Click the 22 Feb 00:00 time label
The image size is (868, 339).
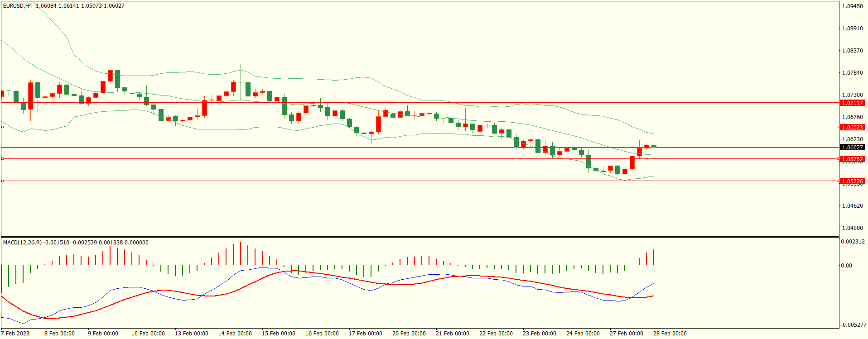point(496,334)
